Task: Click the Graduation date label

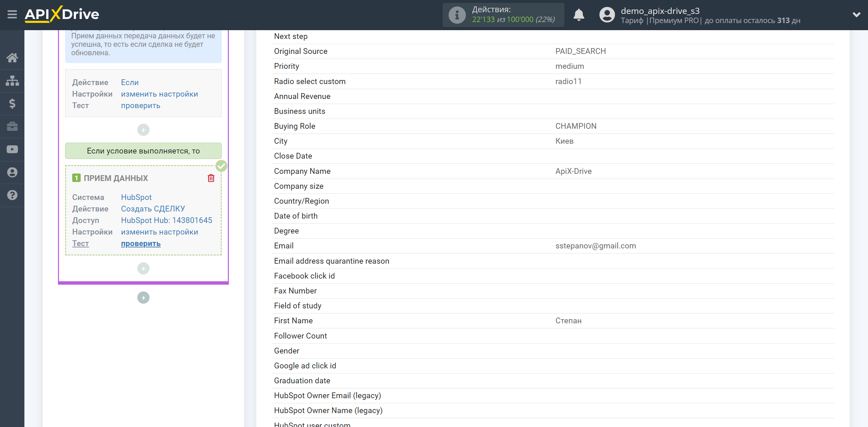Action: (302, 381)
